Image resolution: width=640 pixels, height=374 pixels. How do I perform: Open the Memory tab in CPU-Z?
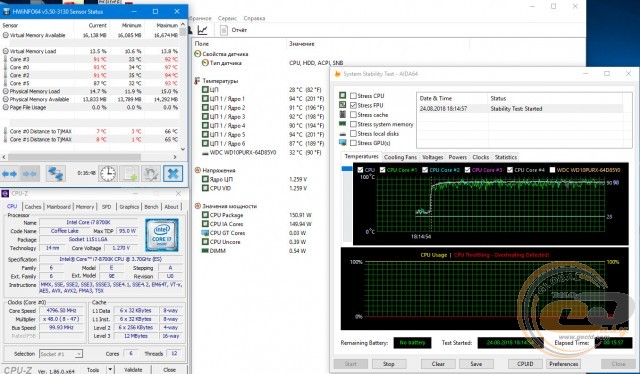pyautogui.click(x=84, y=207)
